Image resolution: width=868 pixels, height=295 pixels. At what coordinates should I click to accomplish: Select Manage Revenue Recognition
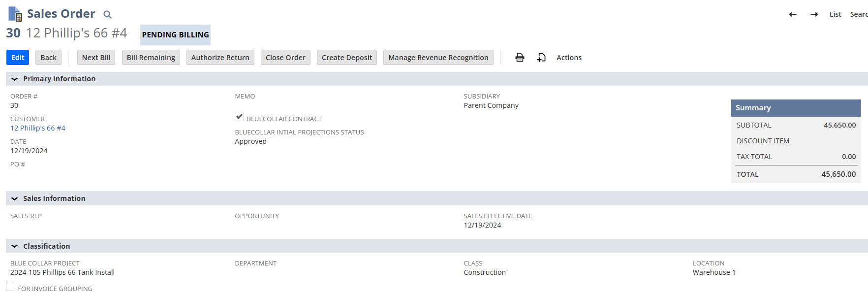[438, 58]
